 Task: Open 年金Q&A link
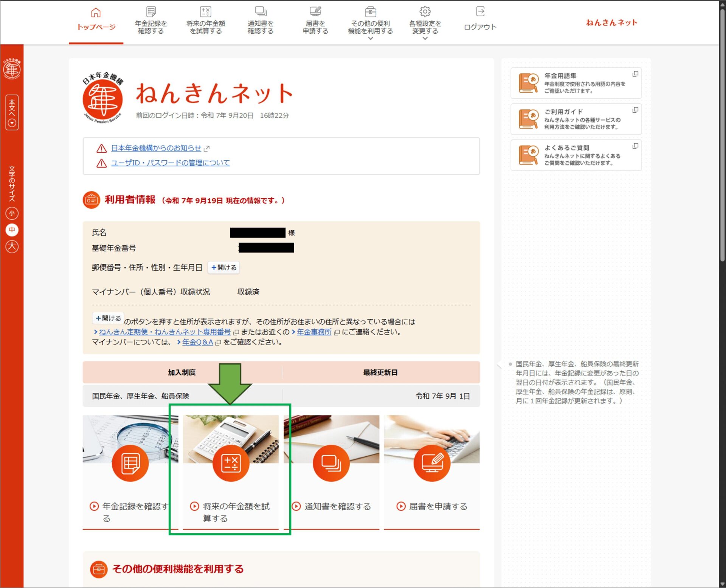click(197, 342)
